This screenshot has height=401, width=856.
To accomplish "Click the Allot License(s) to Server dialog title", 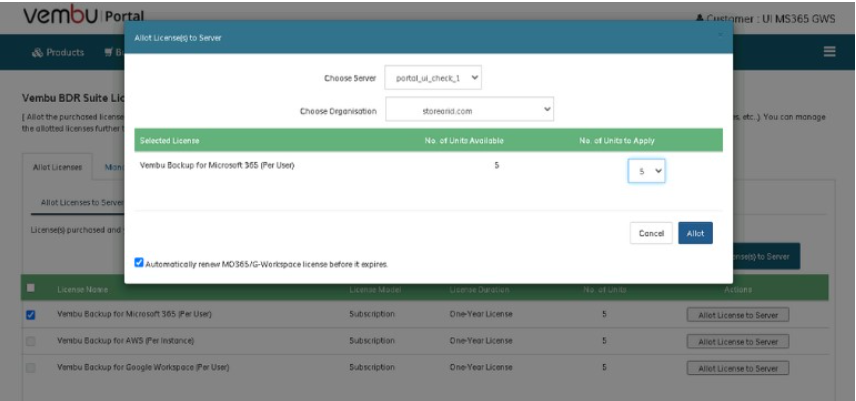I will coord(177,38).
